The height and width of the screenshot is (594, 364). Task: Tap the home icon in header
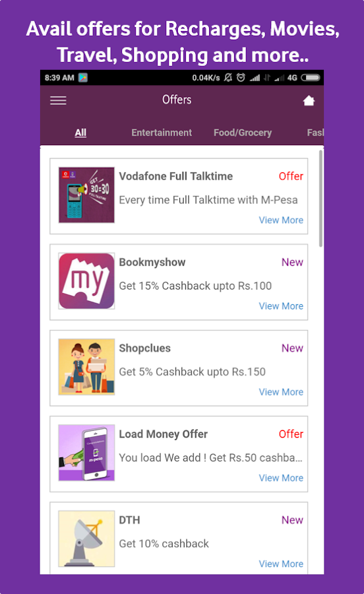309,100
